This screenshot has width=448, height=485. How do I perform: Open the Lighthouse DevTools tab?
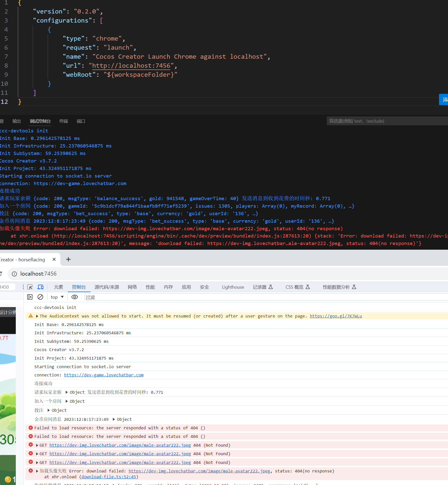point(233,287)
